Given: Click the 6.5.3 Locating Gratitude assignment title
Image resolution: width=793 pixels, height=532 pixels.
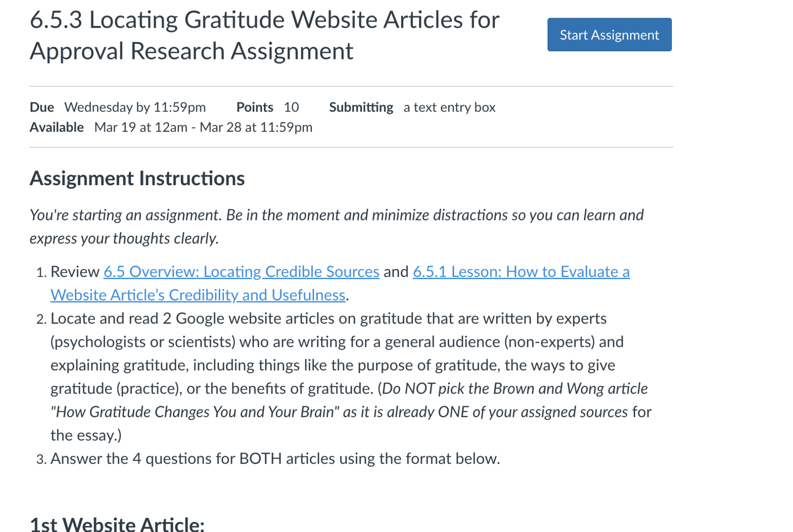Looking at the screenshot, I should [x=264, y=35].
